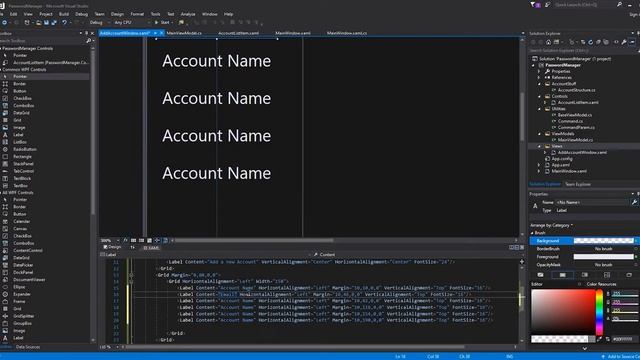Toggle the Show All Files icon in Solution Explorer
The width and height of the screenshot is (640, 360).
point(606,42)
